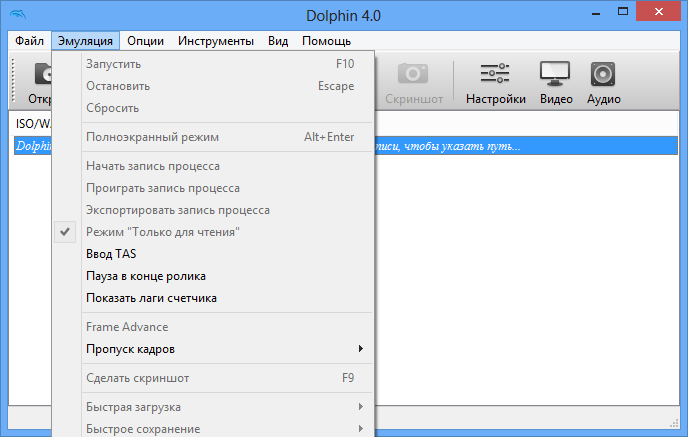Screen dimensions: 688x437
Task: Expand Быстрое сохранение submenu
Action: (213, 429)
